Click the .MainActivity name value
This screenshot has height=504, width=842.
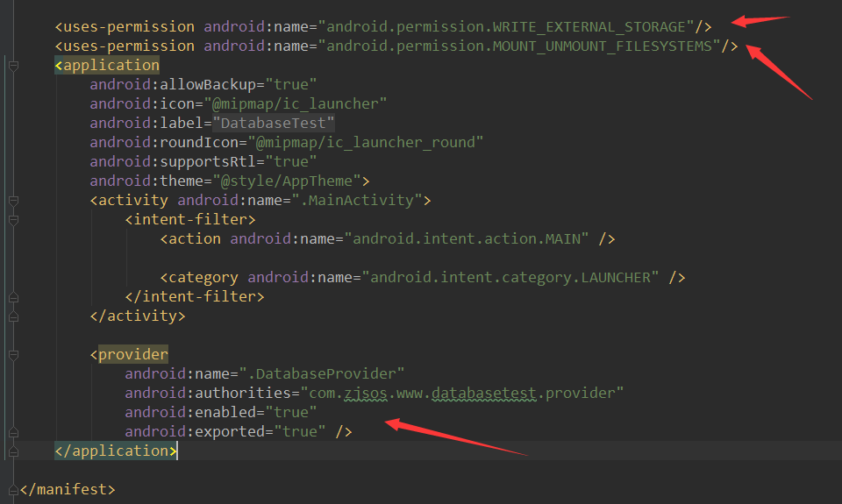pyautogui.click(x=357, y=201)
